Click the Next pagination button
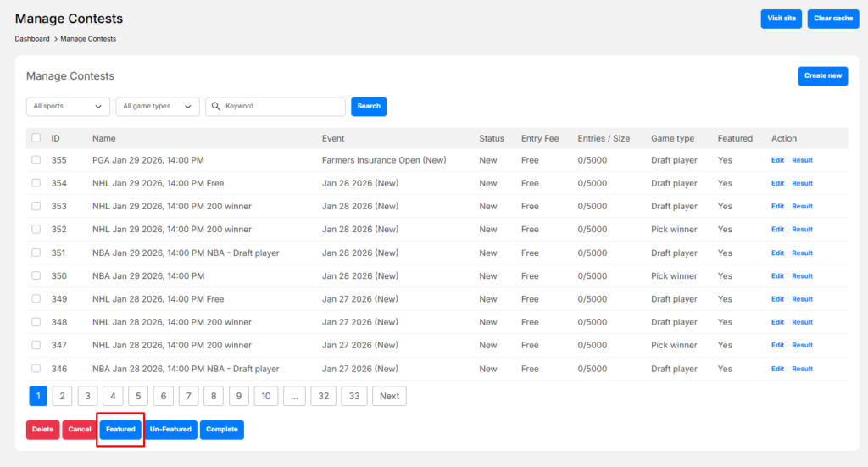868x467 pixels. (389, 396)
